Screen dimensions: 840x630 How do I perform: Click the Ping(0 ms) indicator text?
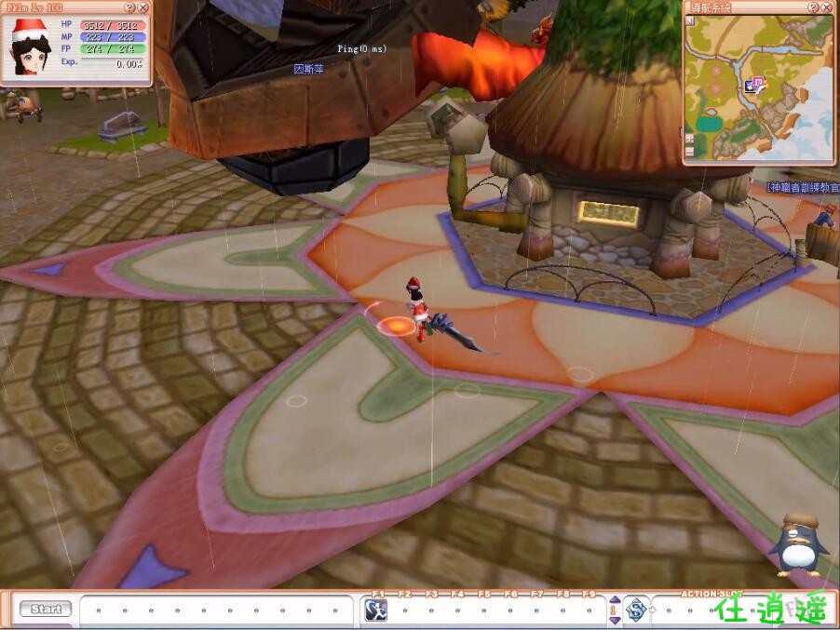pyautogui.click(x=361, y=48)
